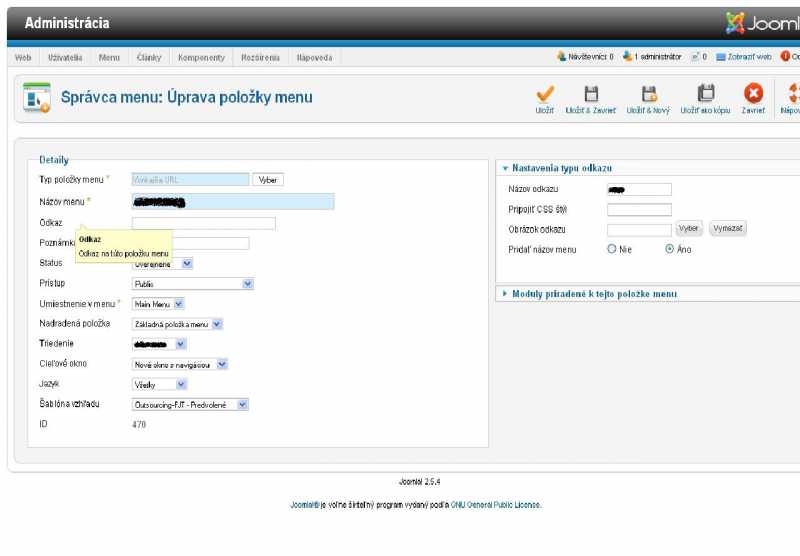Open the Komponenty menu

pyautogui.click(x=201, y=57)
